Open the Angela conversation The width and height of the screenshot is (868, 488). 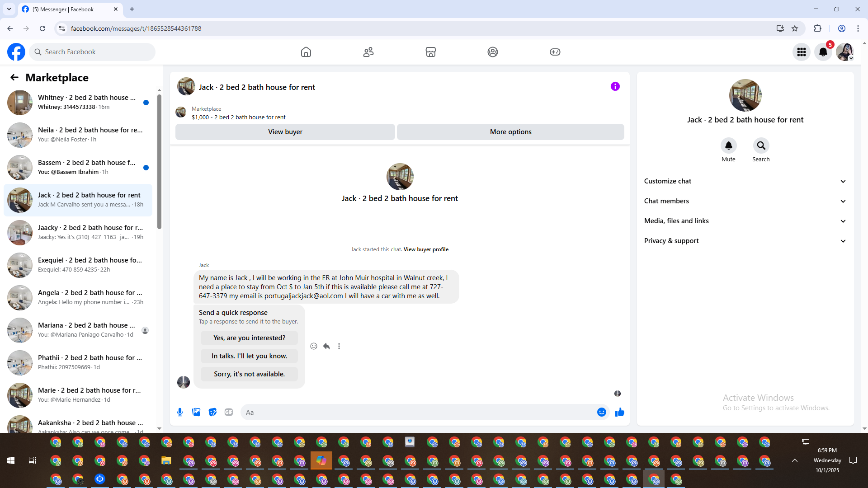(x=78, y=298)
